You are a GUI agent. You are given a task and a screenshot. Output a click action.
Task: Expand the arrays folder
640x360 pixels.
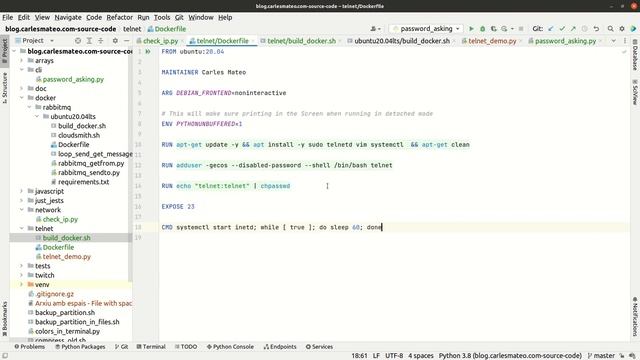(x=21, y=60)
